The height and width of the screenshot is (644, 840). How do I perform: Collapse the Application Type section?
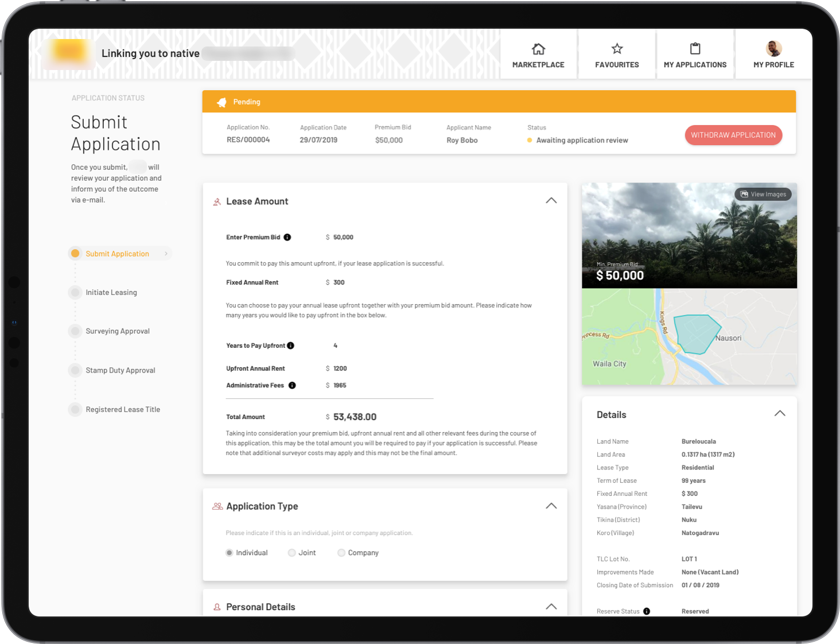pos(551,506)
